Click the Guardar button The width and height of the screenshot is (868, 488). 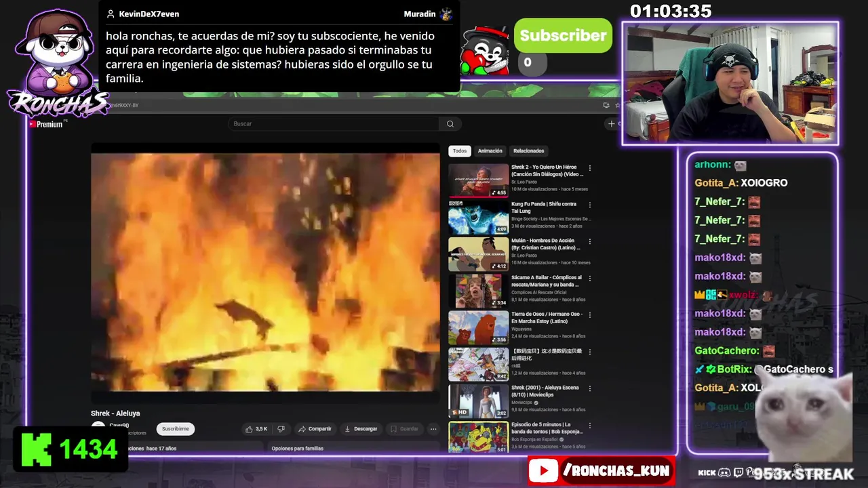pos(404,429)
